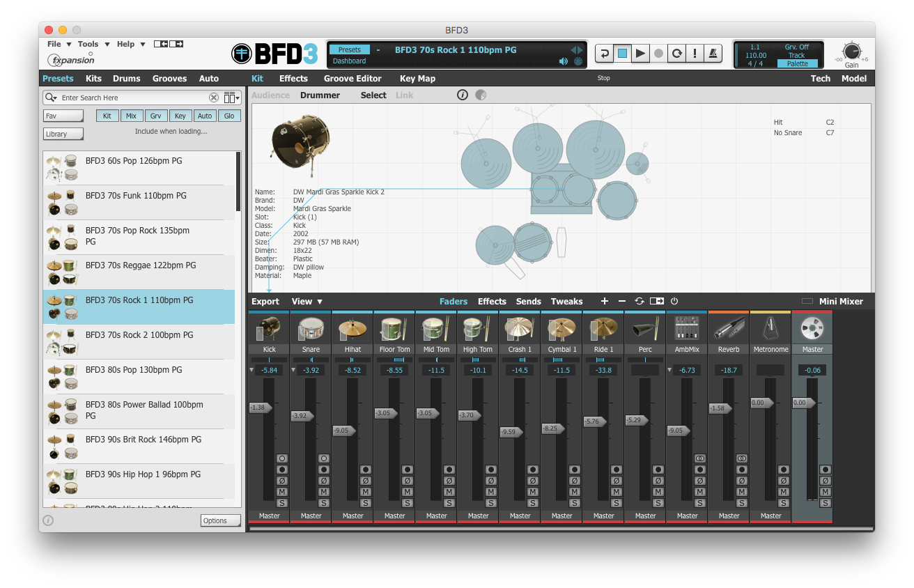Select the Crash 1 channel icon
This screenshot has height=588, width=914.
tap(520, 328)
